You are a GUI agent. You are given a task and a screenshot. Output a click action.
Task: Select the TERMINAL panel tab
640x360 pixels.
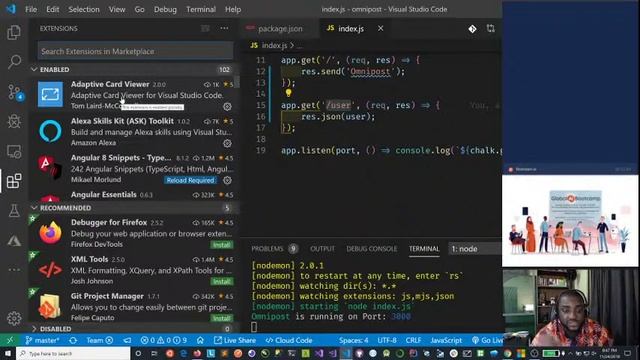[x=424, y=249]
